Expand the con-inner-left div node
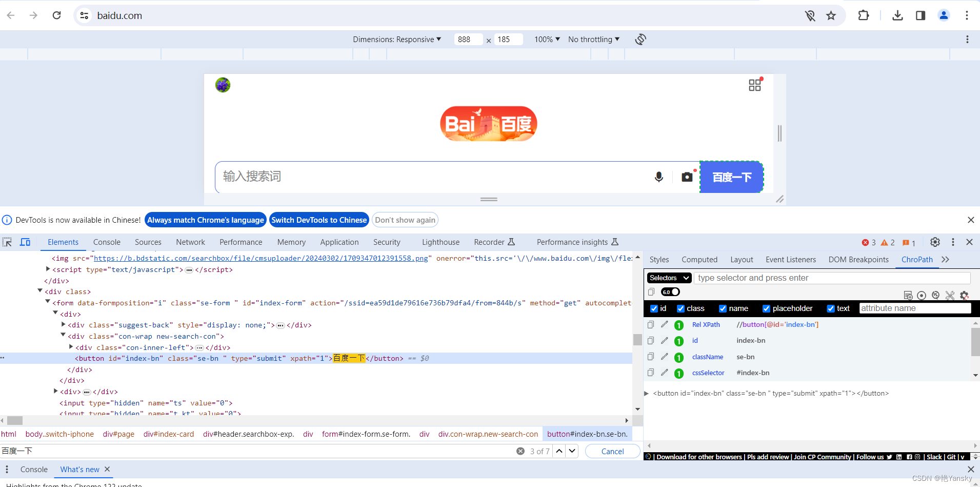The width and height of the screenshot is (980, 487). click(x=71, y=347)
